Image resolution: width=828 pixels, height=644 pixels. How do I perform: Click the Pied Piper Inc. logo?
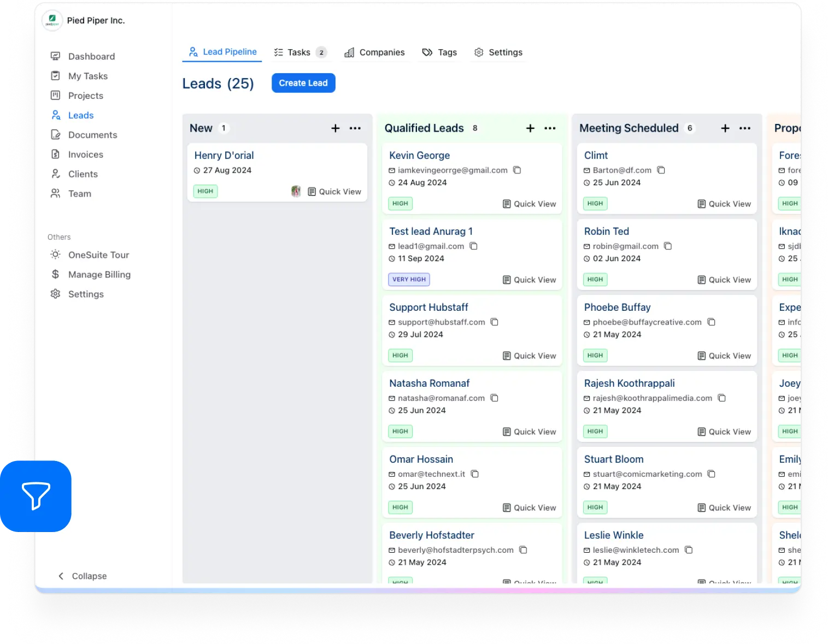[52, 21]
